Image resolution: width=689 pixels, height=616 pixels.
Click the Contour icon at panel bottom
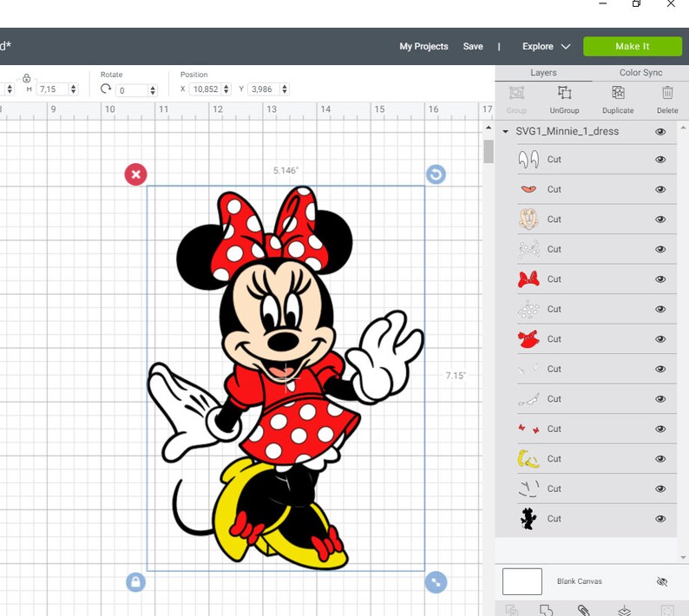[x=667, y=610]
